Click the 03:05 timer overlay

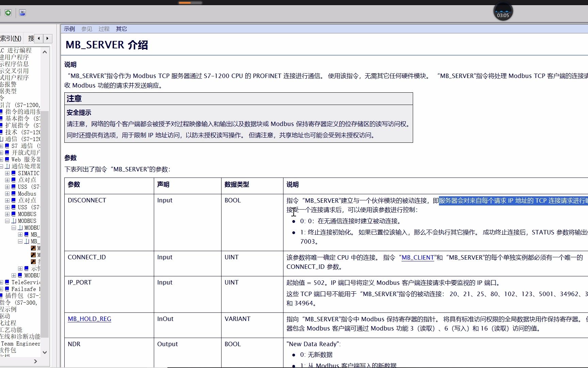tap(503, 12)
